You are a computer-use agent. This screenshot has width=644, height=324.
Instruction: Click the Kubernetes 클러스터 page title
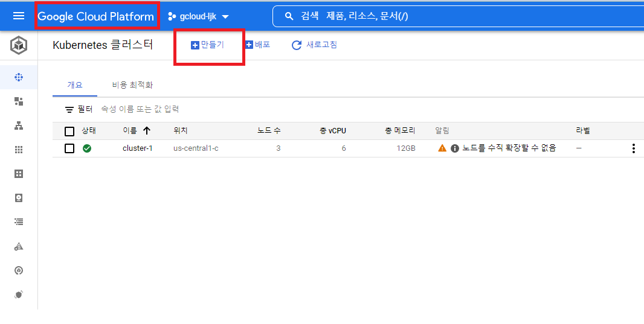tap(103, 45)
